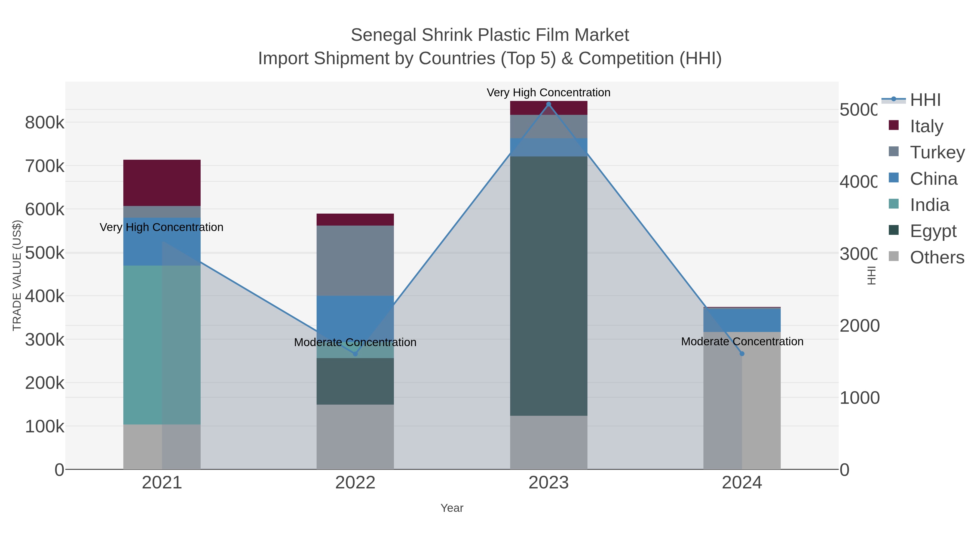The image size is (980, 551).
Task: Click the India segment of the 2021 bar
Action: coord(162,345)
